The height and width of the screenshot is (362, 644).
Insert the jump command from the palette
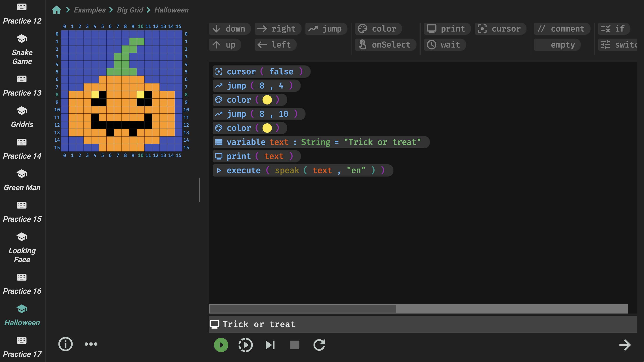click(326, 29)
